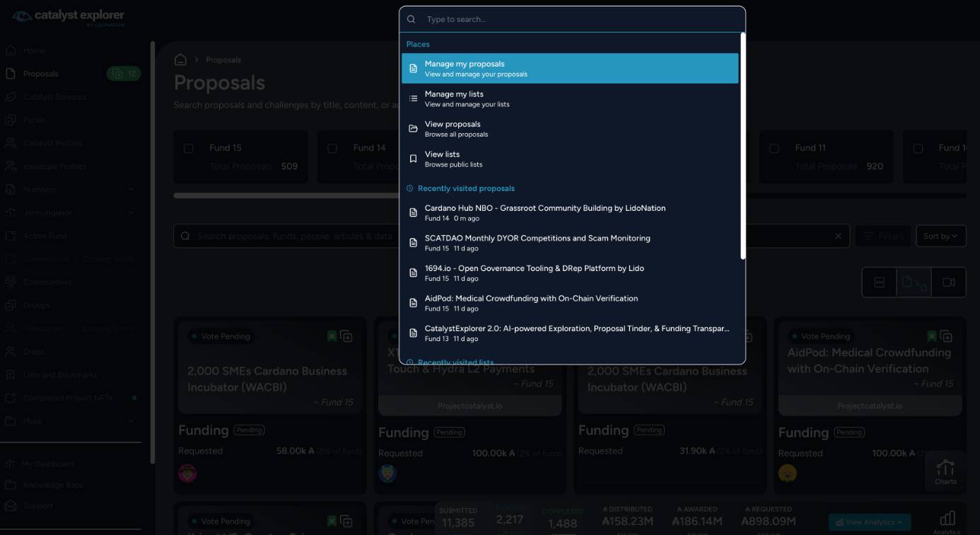Open the AidPod proposal card title
Viewport: 980px width, 535px height.
[x=869, y=361]
